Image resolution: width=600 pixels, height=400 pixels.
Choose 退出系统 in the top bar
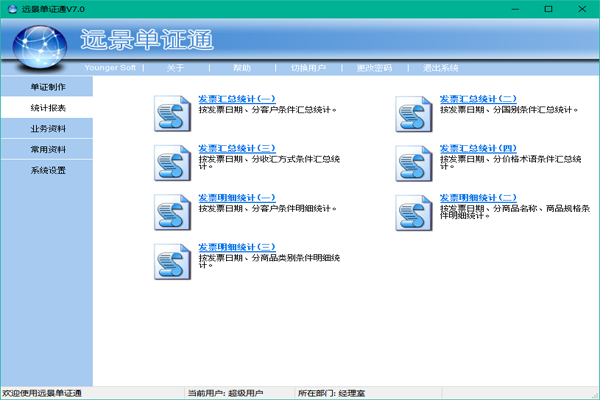click(x=440, y=68)
